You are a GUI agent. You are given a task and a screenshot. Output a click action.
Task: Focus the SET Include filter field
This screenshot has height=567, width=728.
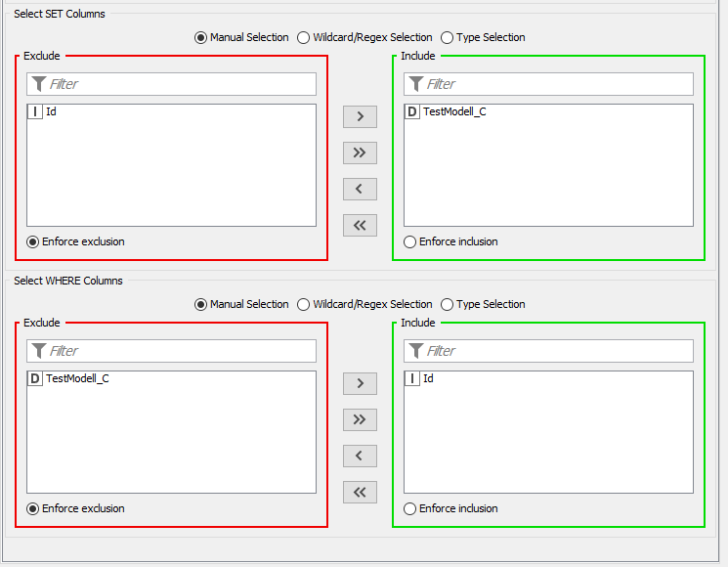(548, 84)
